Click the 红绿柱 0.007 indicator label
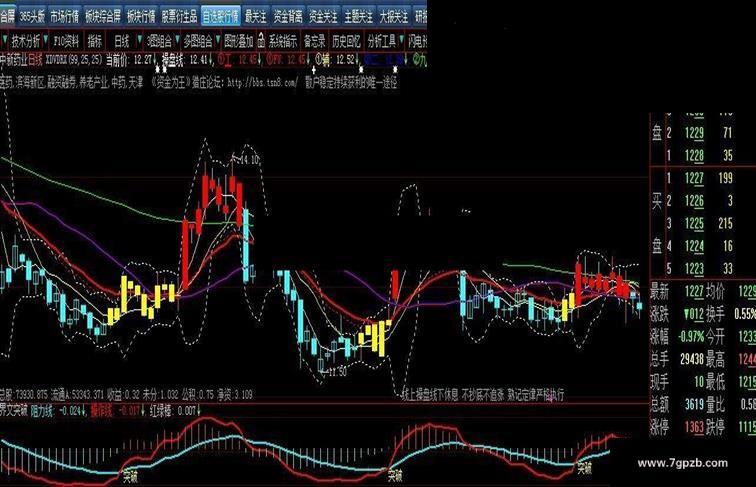This screenshot has height=487, width=756. click(173, 411)
